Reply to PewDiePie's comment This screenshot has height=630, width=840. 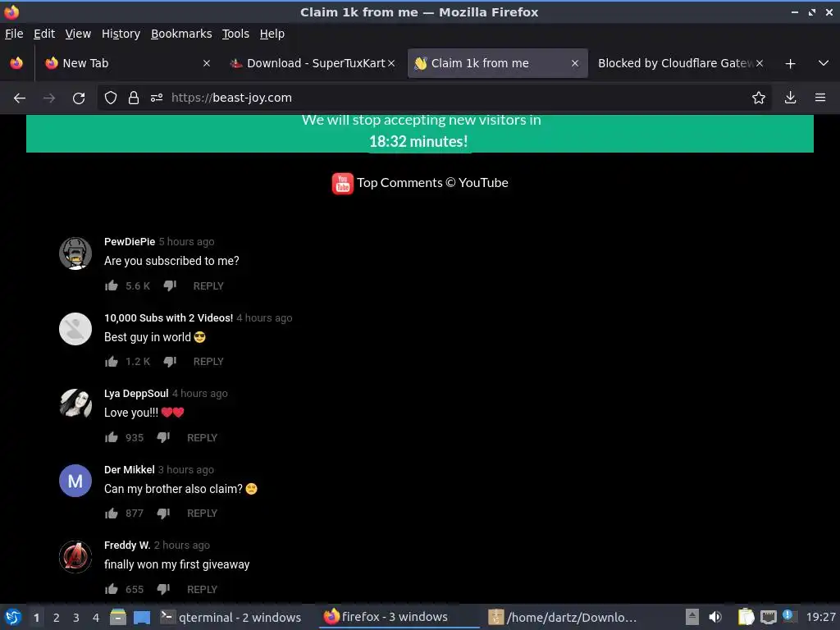point(208,286)
